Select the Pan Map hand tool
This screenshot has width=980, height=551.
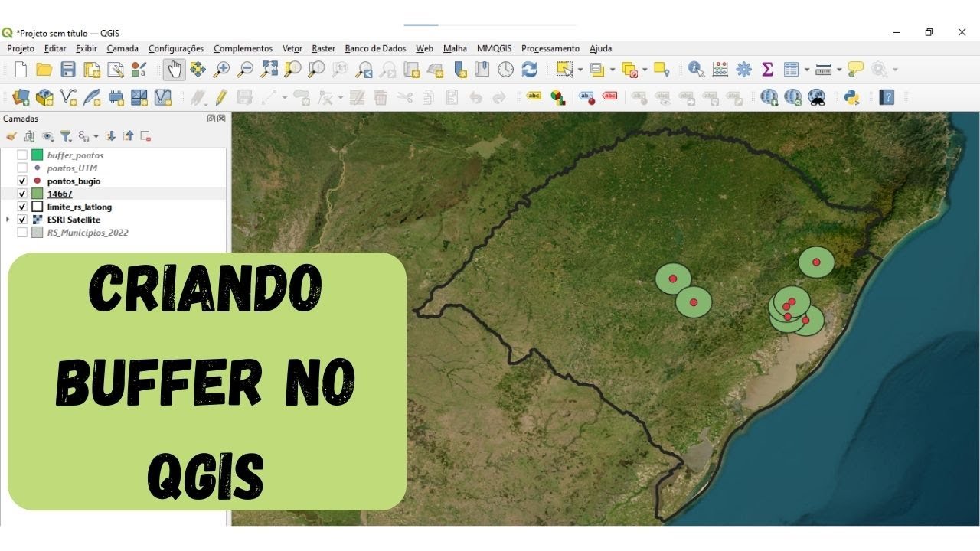tap(175, 70)
